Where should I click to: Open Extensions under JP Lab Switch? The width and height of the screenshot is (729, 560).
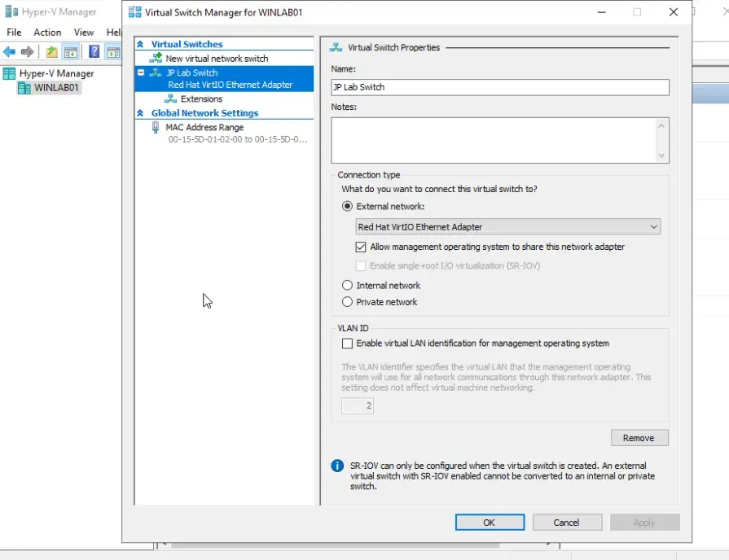click(x=201, y=99)
